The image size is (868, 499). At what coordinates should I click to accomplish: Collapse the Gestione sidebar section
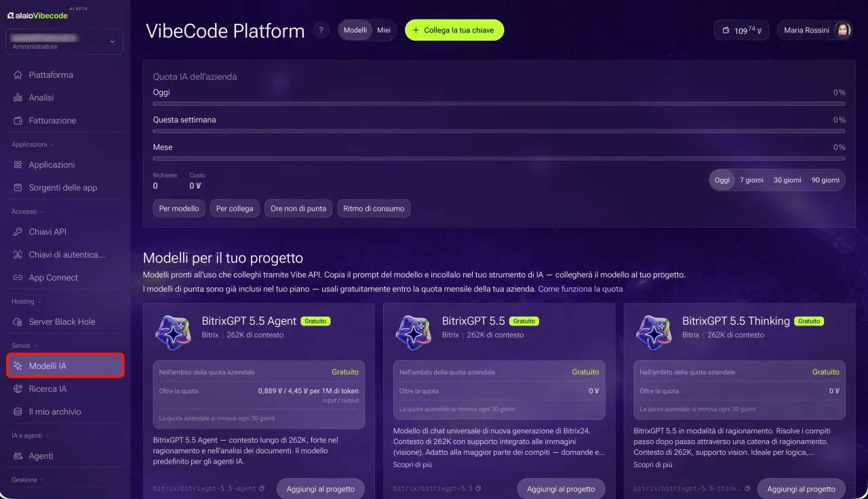point(27,480)
